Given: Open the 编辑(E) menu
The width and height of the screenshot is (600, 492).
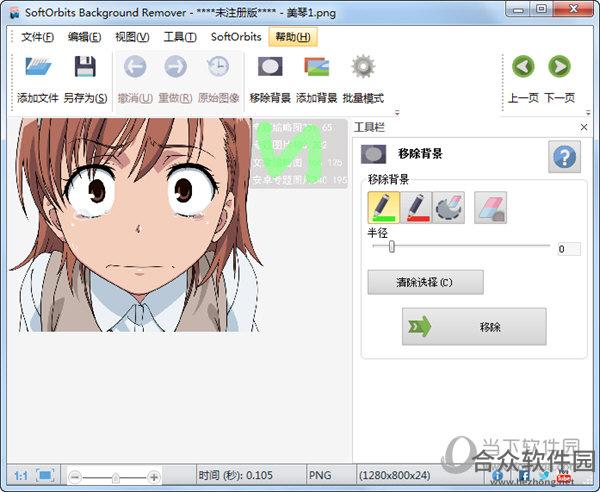Looking at the screenshot, I should tap(85, 37).
